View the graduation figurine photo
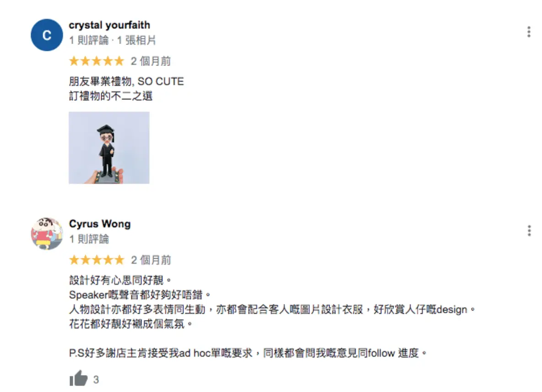Screen dimensions: 542x392 pos(109,147)
